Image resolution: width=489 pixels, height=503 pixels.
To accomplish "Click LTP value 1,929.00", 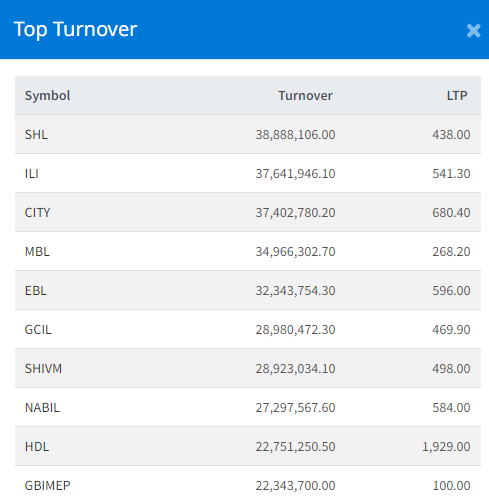I will pos(446,447).
